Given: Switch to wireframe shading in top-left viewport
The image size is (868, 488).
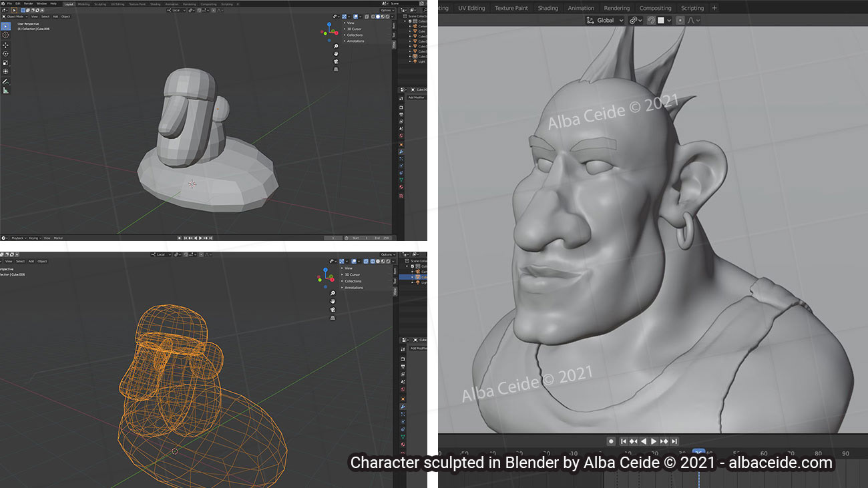Looking at the screenshot, I should coord(373,17).
